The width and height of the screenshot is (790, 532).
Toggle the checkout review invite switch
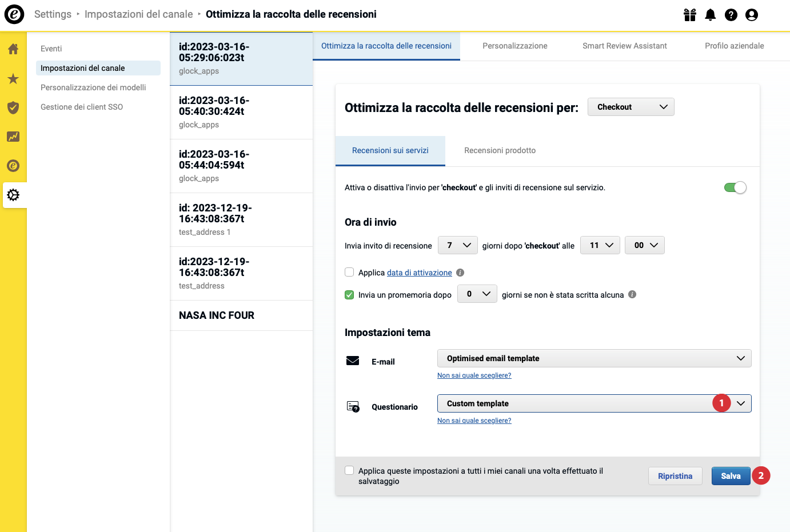pos(735,187)
